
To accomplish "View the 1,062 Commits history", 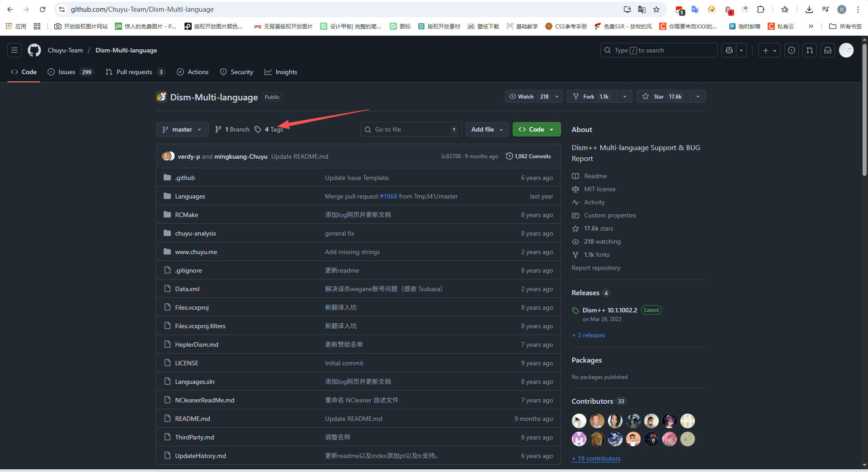I will pyautogui.click(x=528, y=156).
